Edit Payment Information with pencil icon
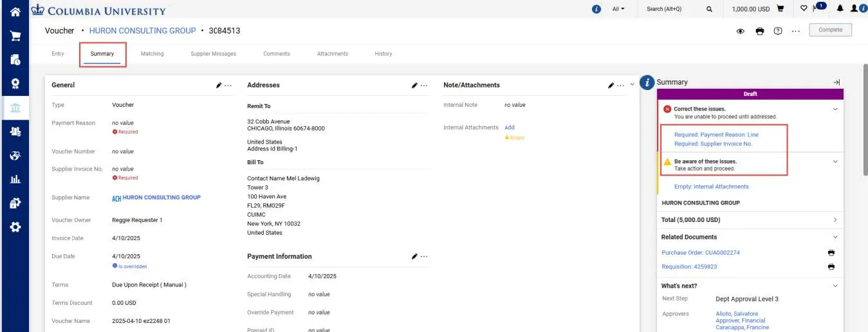The image size is (868, 332). click(x=415, y=256)
